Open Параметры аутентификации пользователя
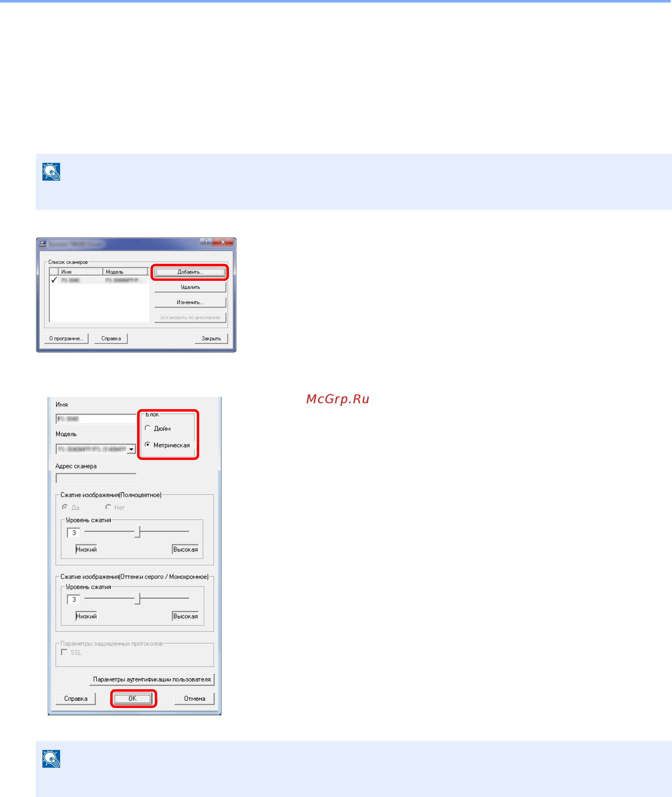 coord(152,679)
